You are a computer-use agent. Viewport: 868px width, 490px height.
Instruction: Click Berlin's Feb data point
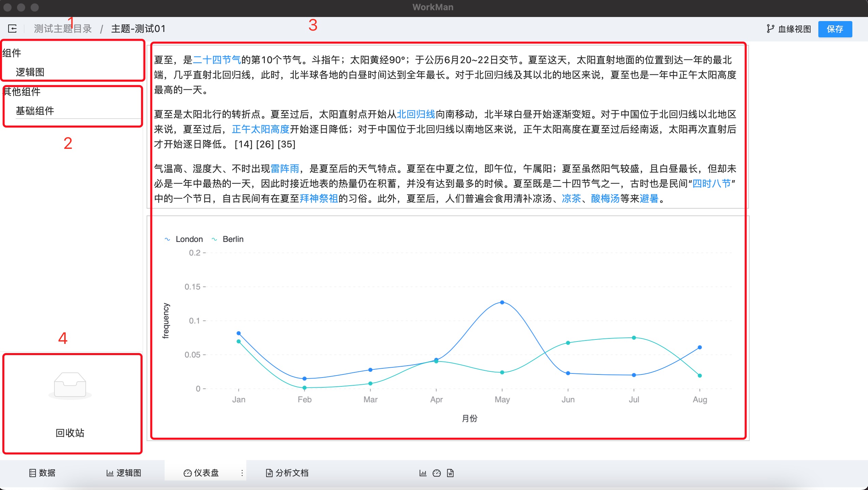[304, 388]
